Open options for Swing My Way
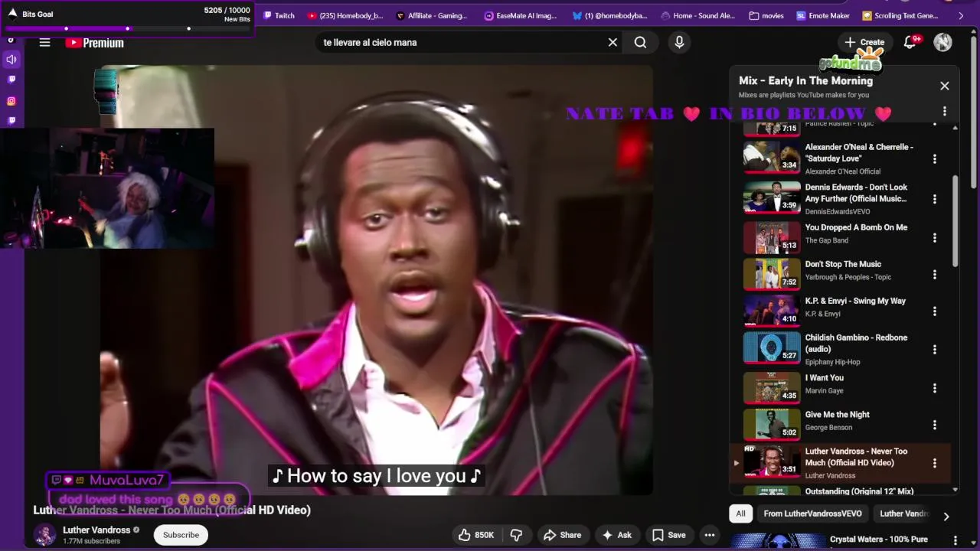Viewport: 980px width, 551px height. [x=934, y=311]
